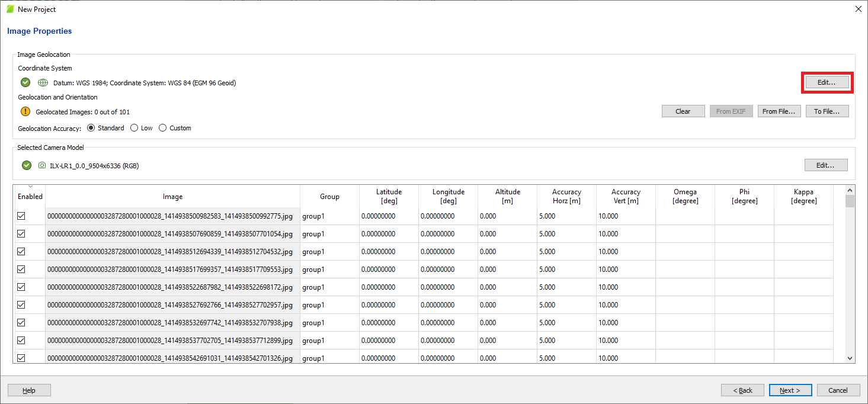Select Low geolocation accuracy
This screenshot has height=404, width=868.
coord(134,128)
